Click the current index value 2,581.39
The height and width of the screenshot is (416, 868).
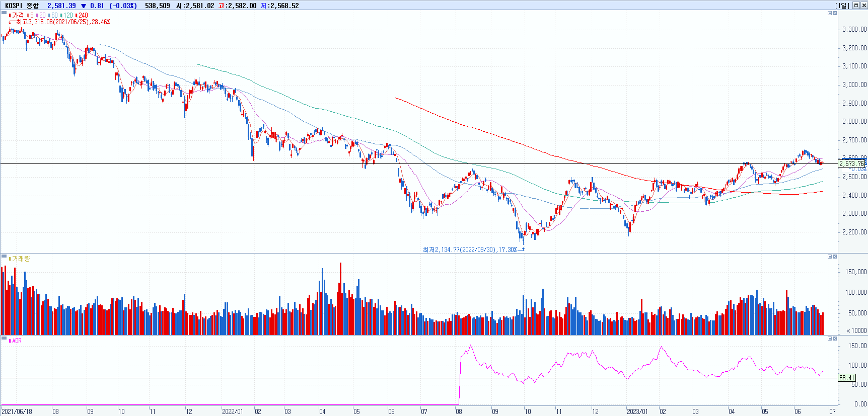[61, 6]
